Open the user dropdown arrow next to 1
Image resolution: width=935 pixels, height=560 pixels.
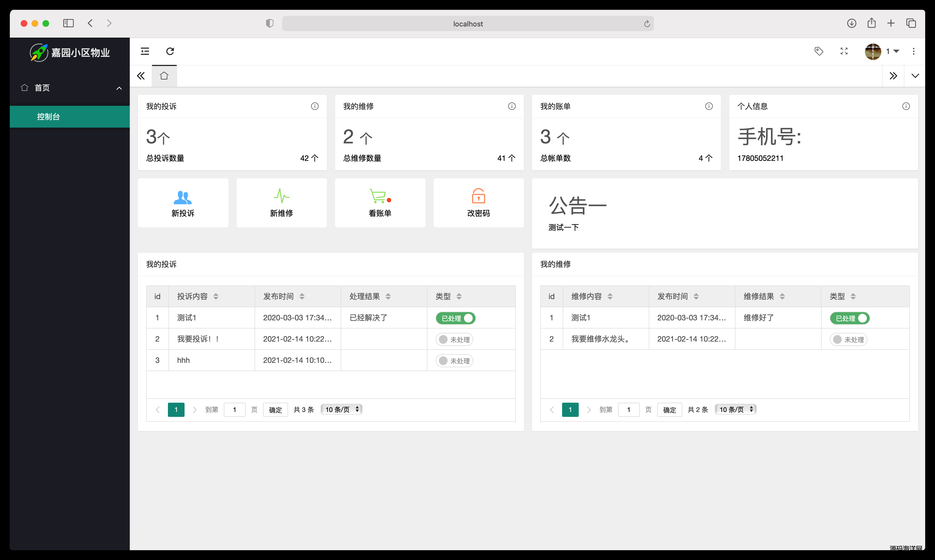click(x=897, y=51)
